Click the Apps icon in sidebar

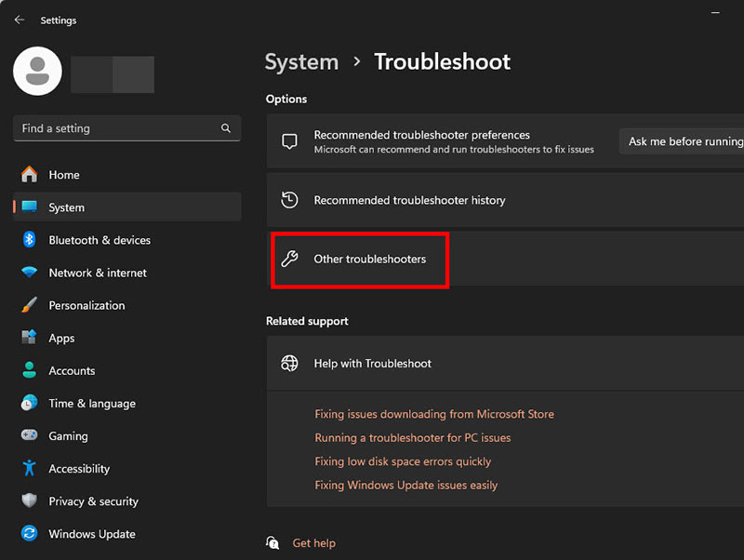(x=30, y=338)
